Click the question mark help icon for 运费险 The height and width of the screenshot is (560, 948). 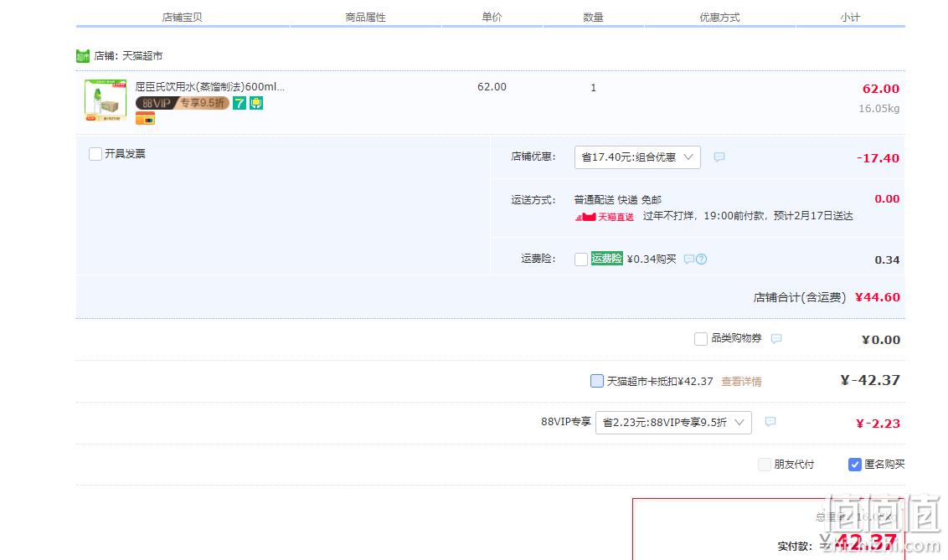point(701,259)
